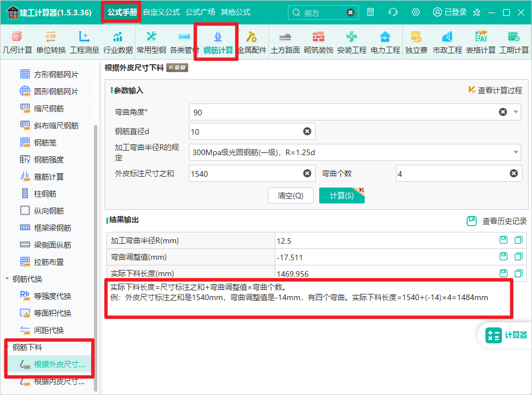
Task: Select 根据内皮尺寸 item in sidebar
Action: pyautogui.click(x=52, y=381)
